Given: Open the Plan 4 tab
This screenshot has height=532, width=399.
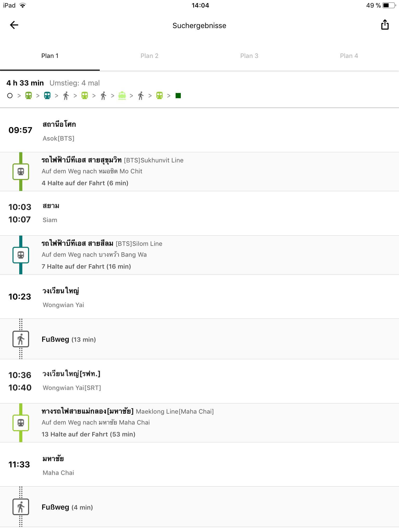Looking at the screenshot, I should 349,56.
